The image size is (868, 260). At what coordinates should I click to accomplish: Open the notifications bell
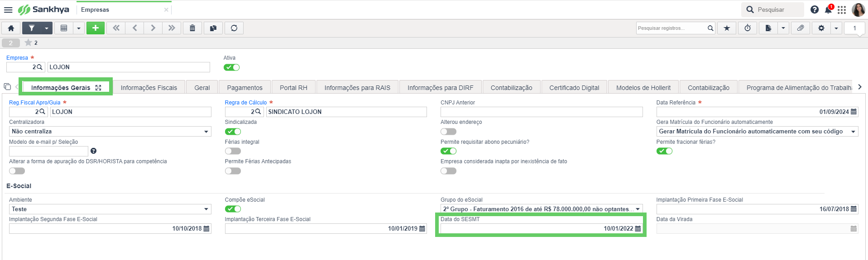(828, 9)
